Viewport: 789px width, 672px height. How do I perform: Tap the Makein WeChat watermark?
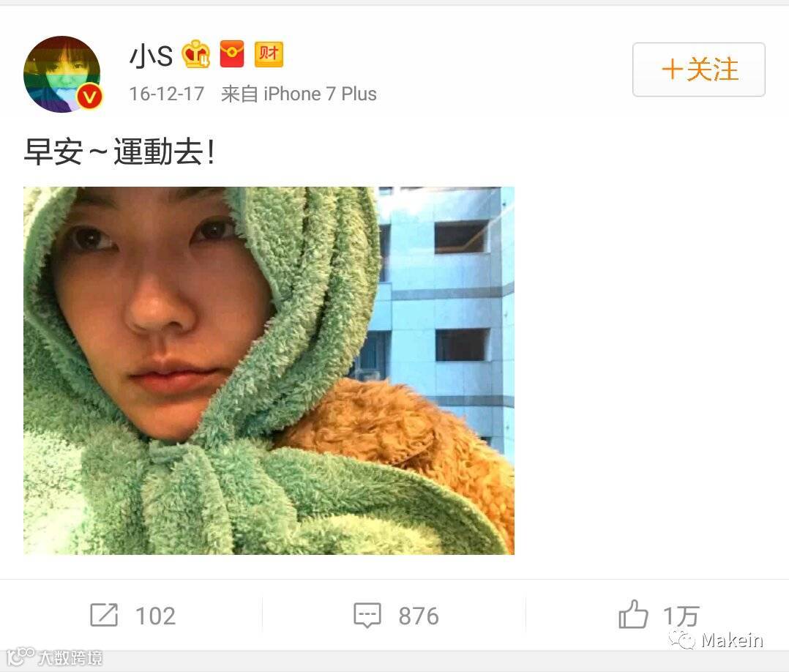coord(717,641)
